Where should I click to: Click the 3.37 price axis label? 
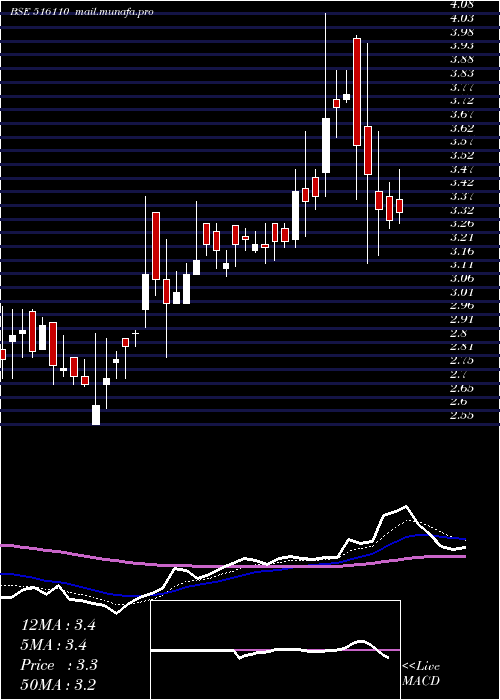tap(462, 196)
